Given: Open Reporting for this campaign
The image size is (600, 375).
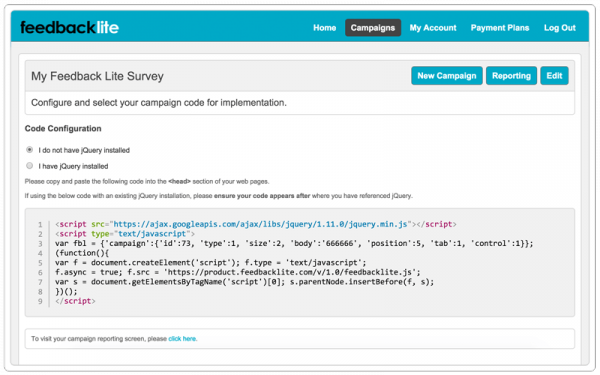Looking at the screenshot, I should coord(511,76).
